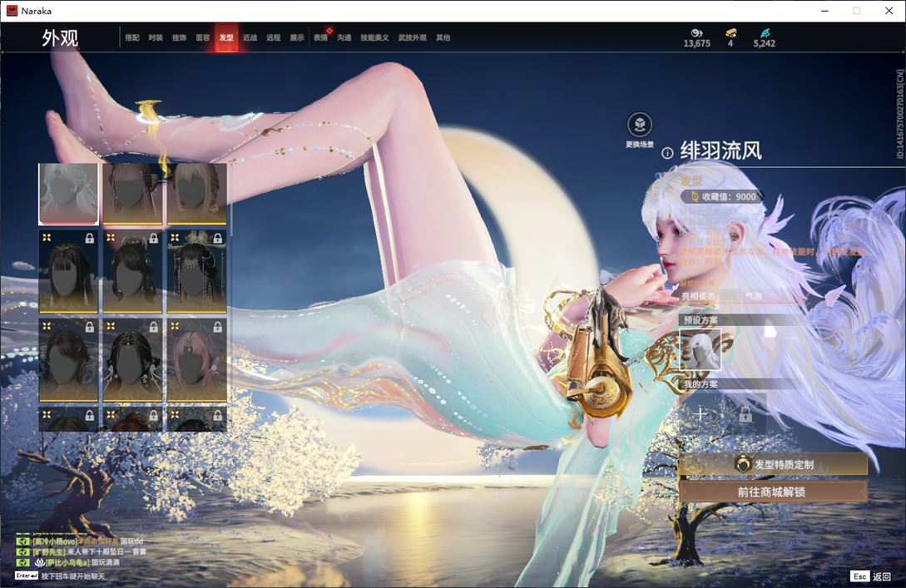Select the brown braided hairstyle in first row

click(x=132, y=194)
